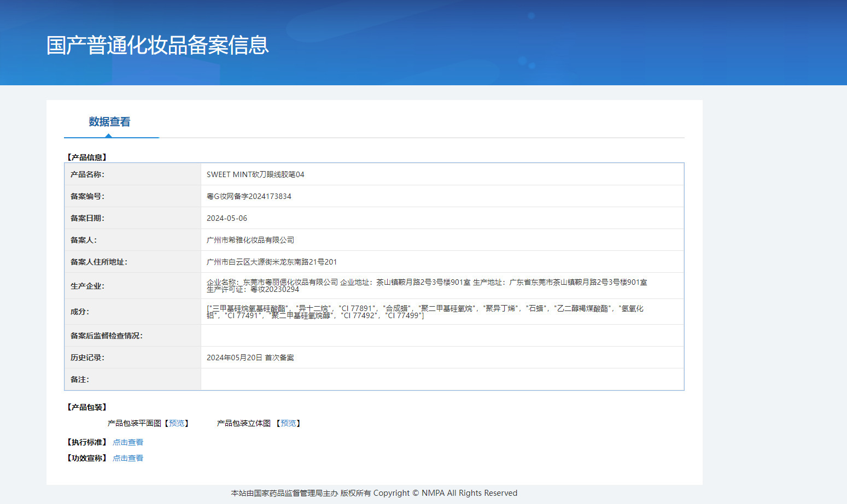Click the 备案编号 row label
The width and height of the screenshot is (847, 504).
click(x=87, y=196)
